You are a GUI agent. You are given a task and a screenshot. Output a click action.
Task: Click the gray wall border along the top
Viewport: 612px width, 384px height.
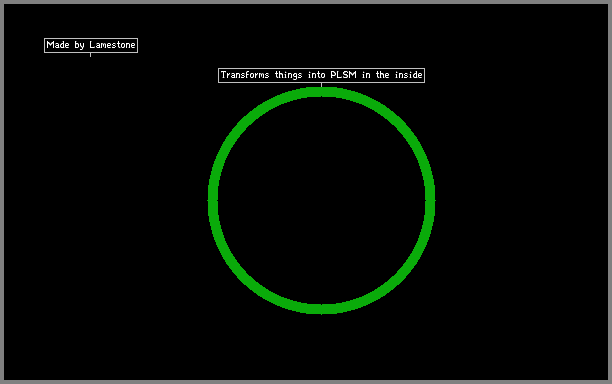306,2
